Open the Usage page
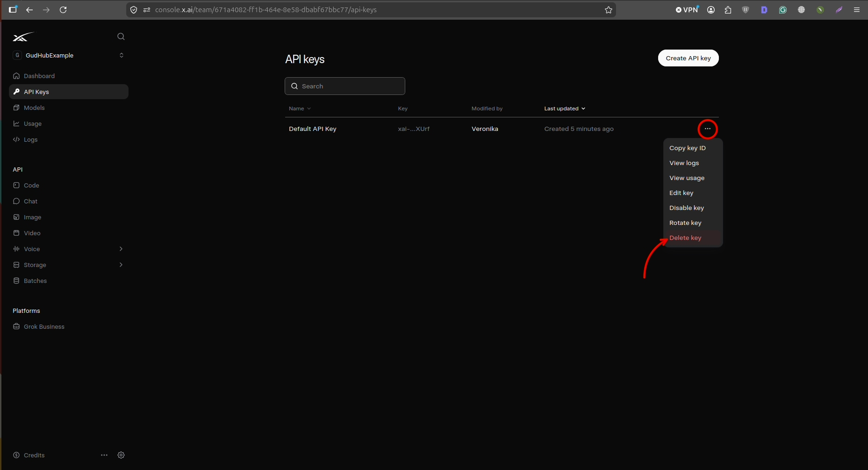 (x=69, y=123)
